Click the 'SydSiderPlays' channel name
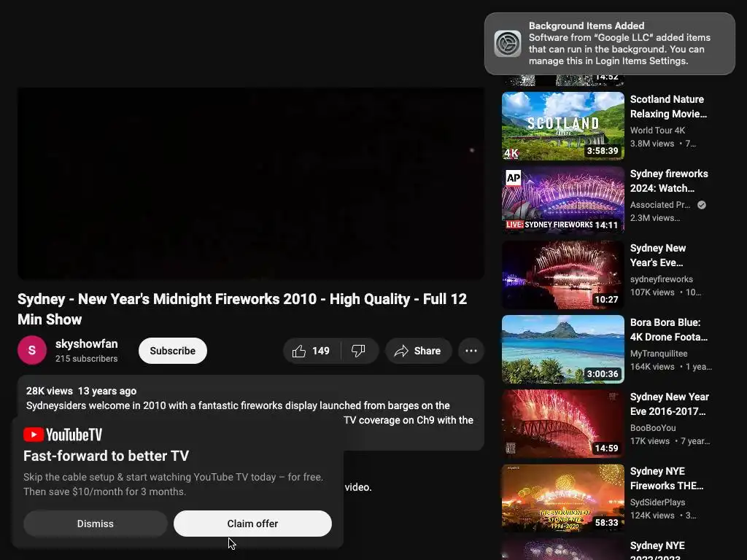747x560 pixels. (x=657, y=502)
